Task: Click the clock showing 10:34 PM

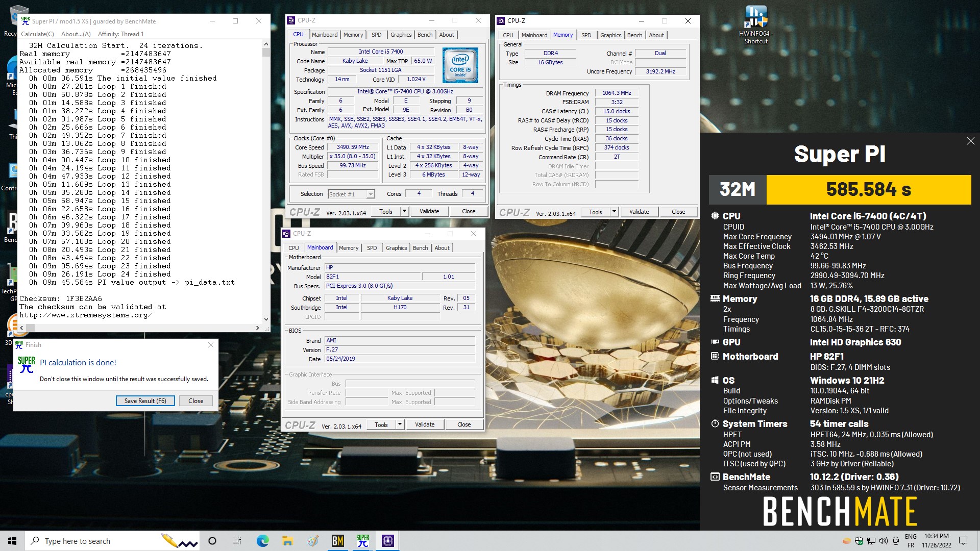Action: click(936, 536)
